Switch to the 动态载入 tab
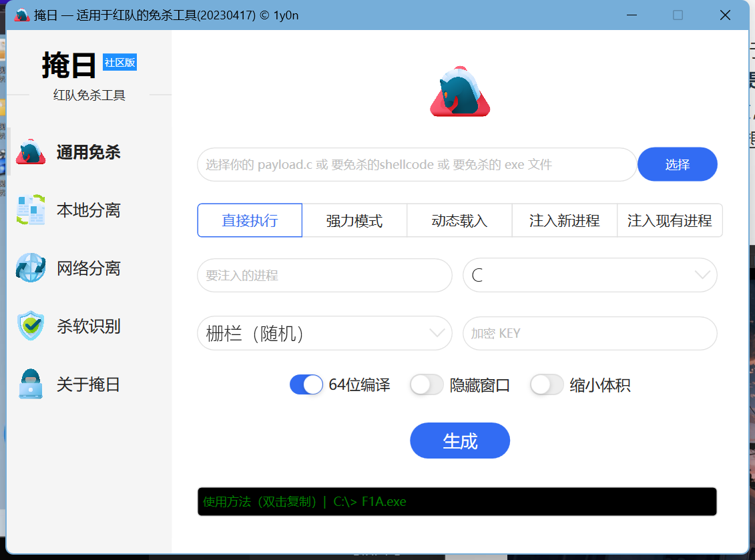Image resolution: width=755 pixels, height=560 pixels. point(459,220)
